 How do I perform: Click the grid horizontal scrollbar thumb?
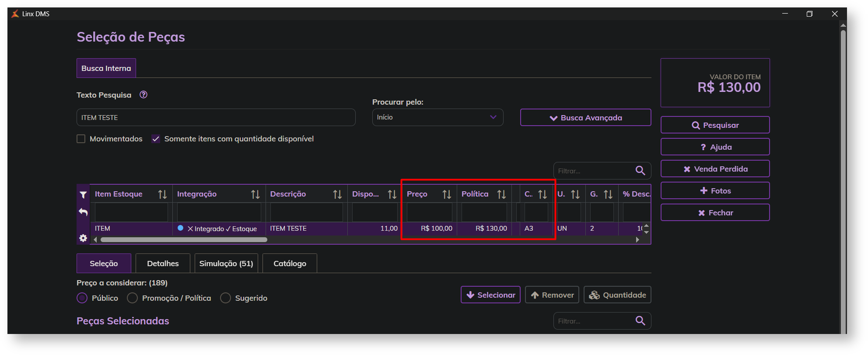click(x=184, y=239)
